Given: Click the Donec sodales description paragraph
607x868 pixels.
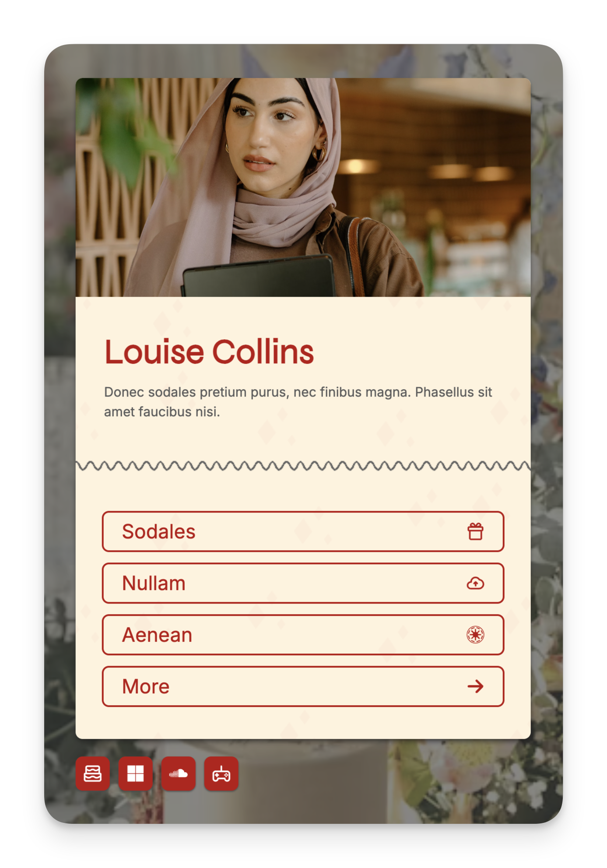Looking at the screenshot, I should click(298, 402).
